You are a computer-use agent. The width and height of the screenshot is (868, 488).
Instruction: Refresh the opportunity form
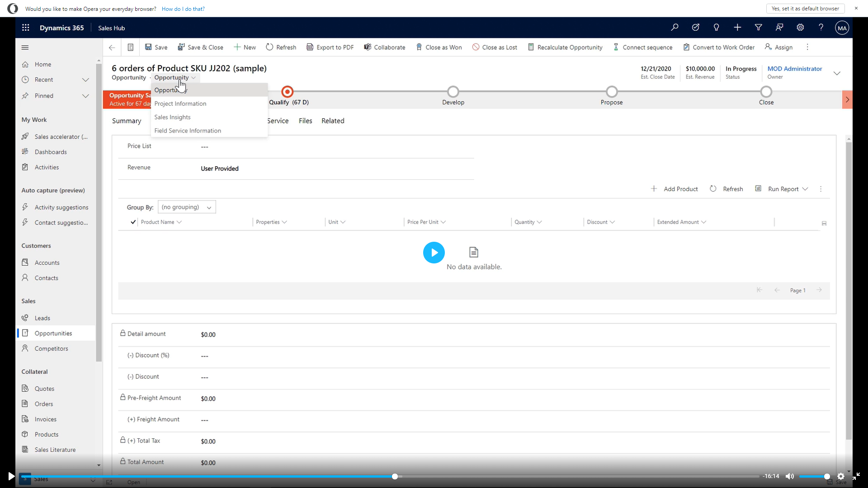[281, 47]
